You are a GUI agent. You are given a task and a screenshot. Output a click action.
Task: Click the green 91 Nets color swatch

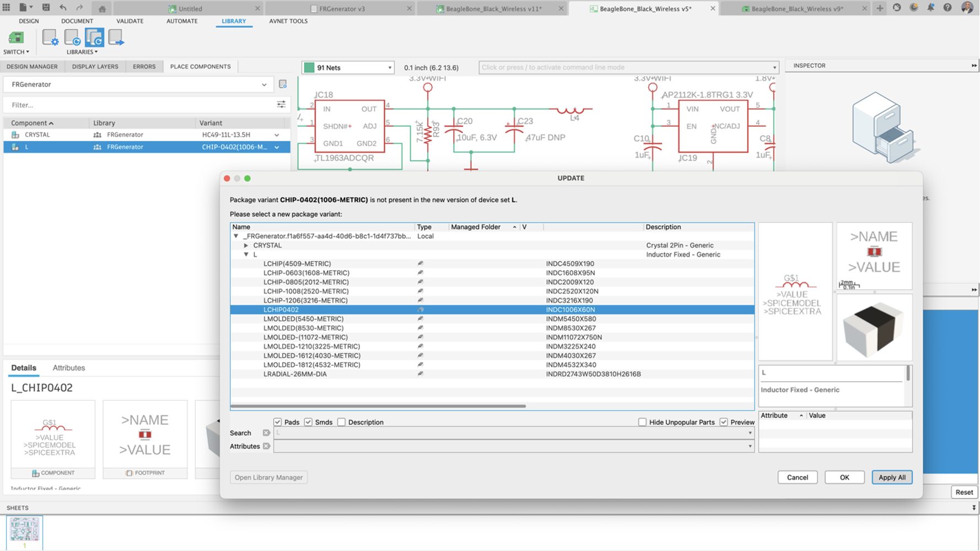click(309, 68)
